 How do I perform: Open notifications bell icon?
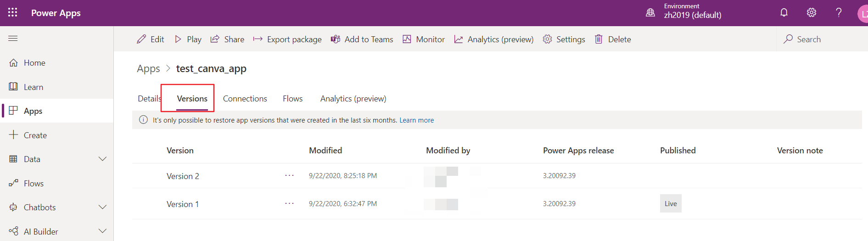point(784,12)
